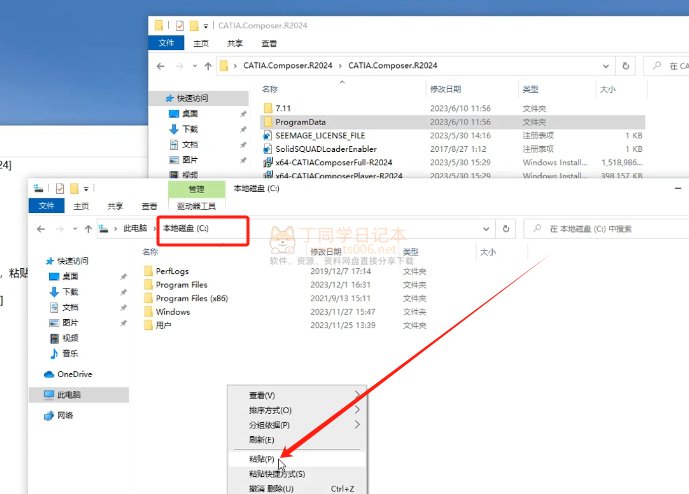The image size is (689, 494).
Task: Open Drive Tools (驱动器工具) tab
Action: click(196, 206)
